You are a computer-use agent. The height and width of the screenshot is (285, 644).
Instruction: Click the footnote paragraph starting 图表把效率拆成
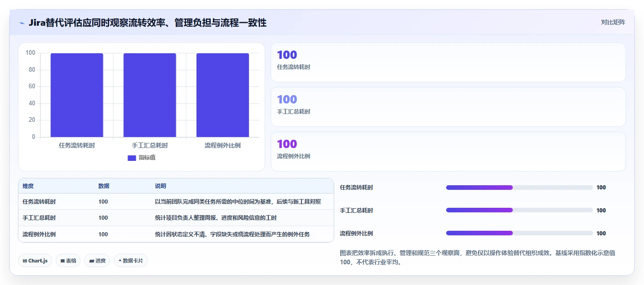(x=478, y=258)
